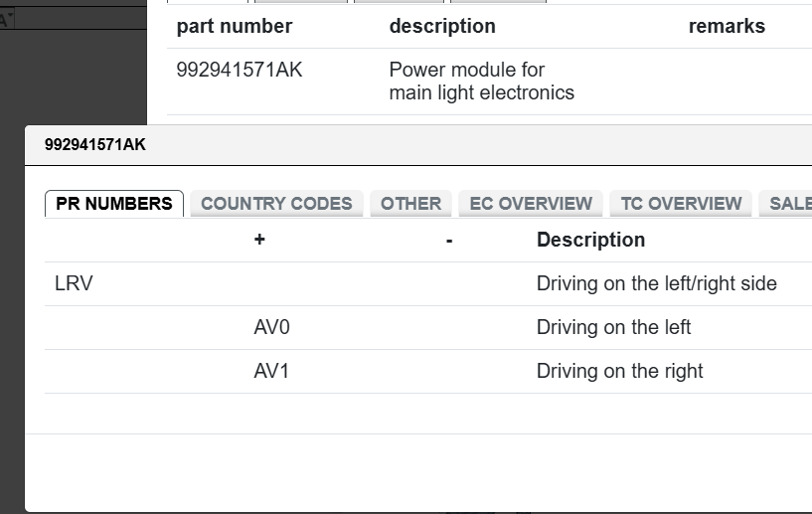Open the COUNTRY CODES tab
The image size is (812, 514).
[x=276, y=204]
